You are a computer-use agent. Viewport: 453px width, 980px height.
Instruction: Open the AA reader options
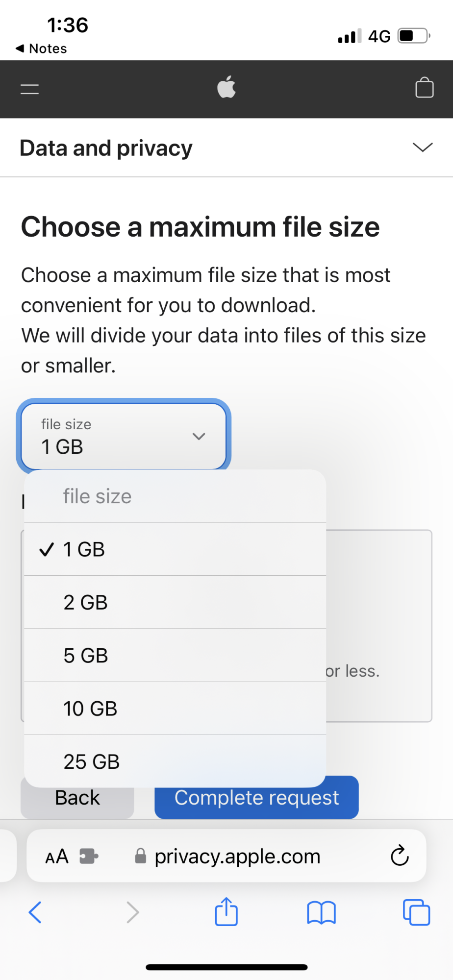pos(57,857)
